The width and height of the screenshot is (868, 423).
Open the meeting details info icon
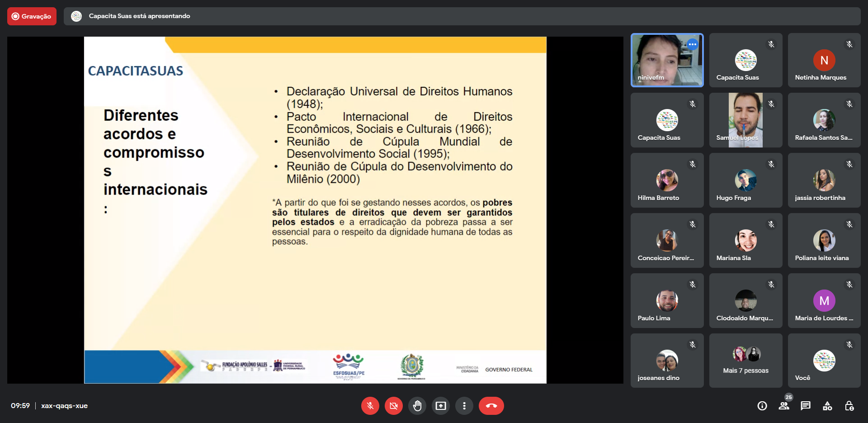(x=762, y=406)
